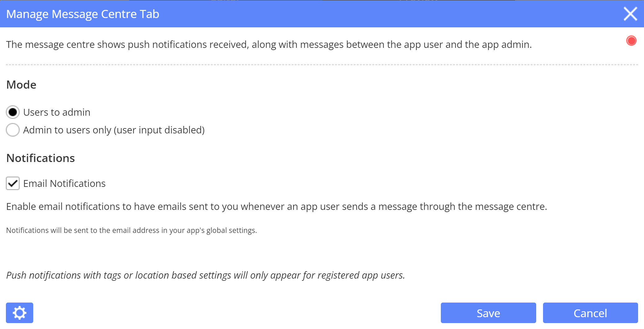The image size is (644, 329).
Task: Click the global settings email address note
Action: [131, 230]
